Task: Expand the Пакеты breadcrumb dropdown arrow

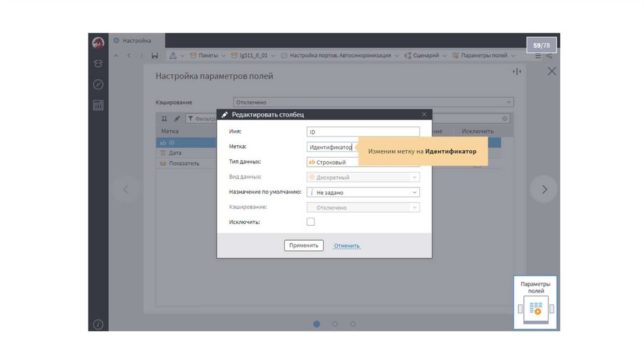Action: pyautogui.click(x=223, y=55)
